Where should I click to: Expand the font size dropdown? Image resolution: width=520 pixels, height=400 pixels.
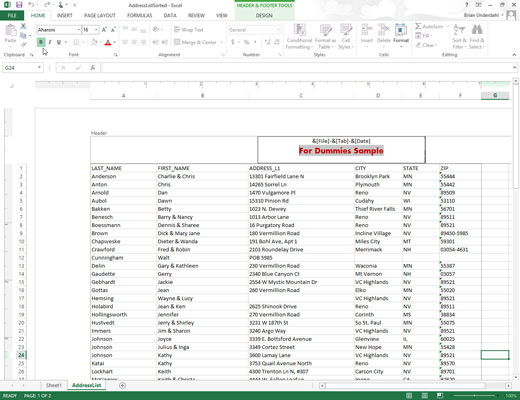[x=96, y=30]
